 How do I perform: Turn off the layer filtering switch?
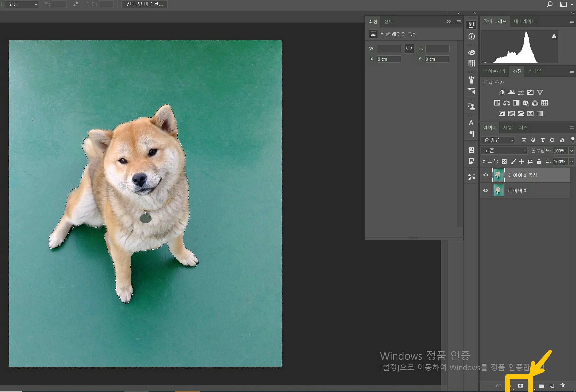point(572,140)
